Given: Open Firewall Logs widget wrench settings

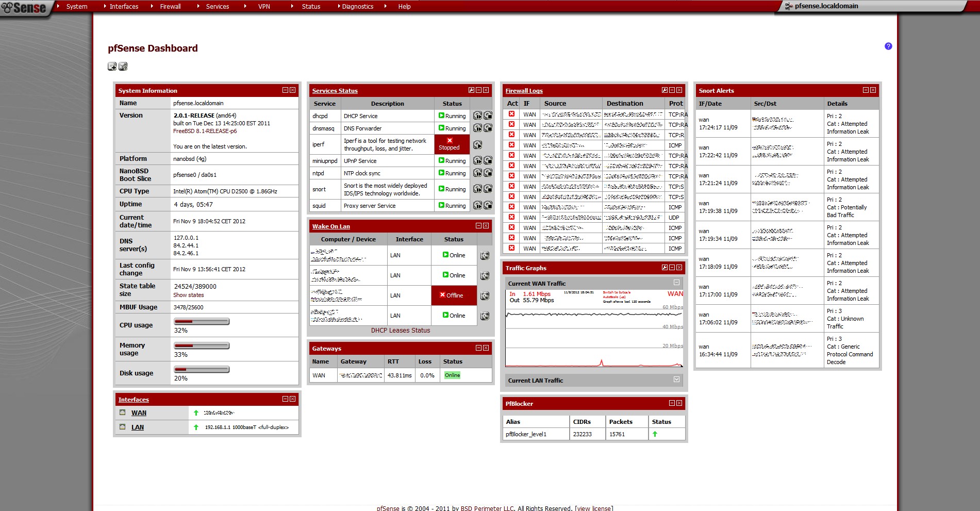Looking at the screenshot, I should (665, 90).
